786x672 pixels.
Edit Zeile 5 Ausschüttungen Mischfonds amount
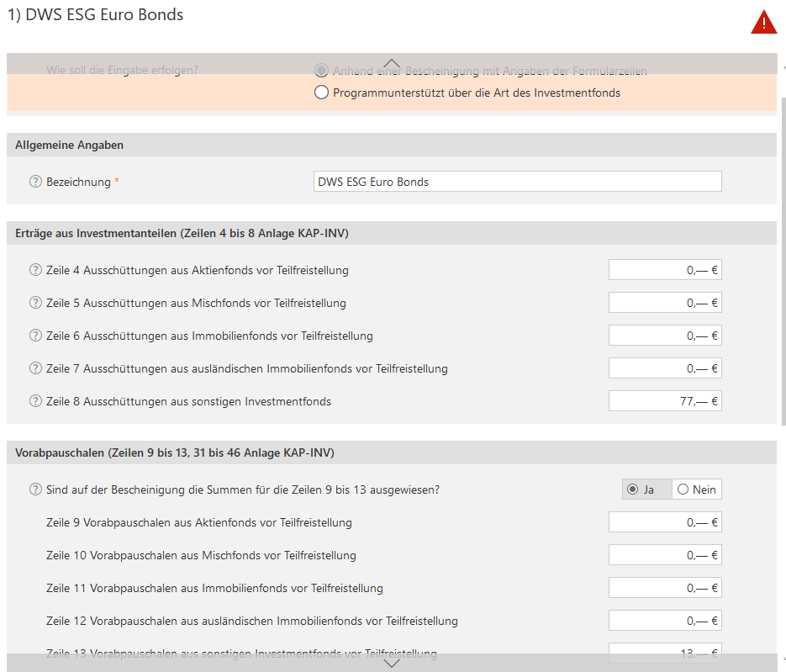(x=665, y=303)
